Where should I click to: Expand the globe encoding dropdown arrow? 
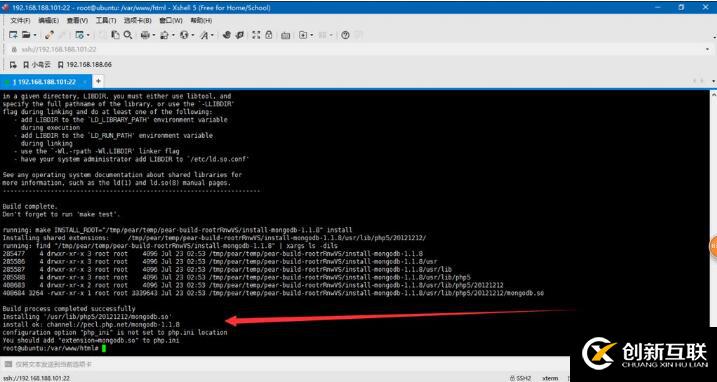coord(193,35)
